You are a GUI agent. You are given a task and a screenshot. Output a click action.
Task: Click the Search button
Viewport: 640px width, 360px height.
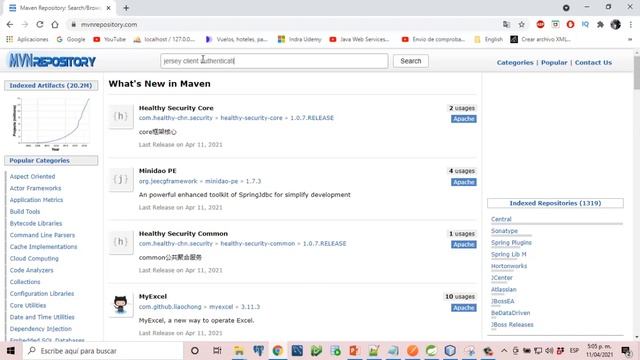(411, 61)
